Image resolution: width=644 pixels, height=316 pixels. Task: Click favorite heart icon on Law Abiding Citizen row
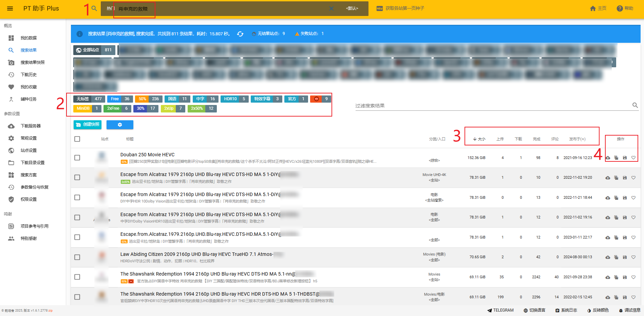point(633,257)
